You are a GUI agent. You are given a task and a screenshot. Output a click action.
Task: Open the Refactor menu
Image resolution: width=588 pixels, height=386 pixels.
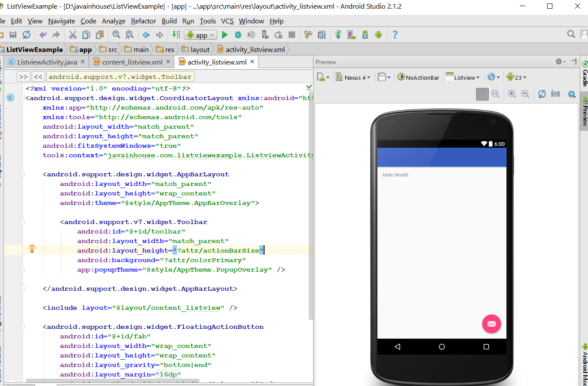[143, 21]
